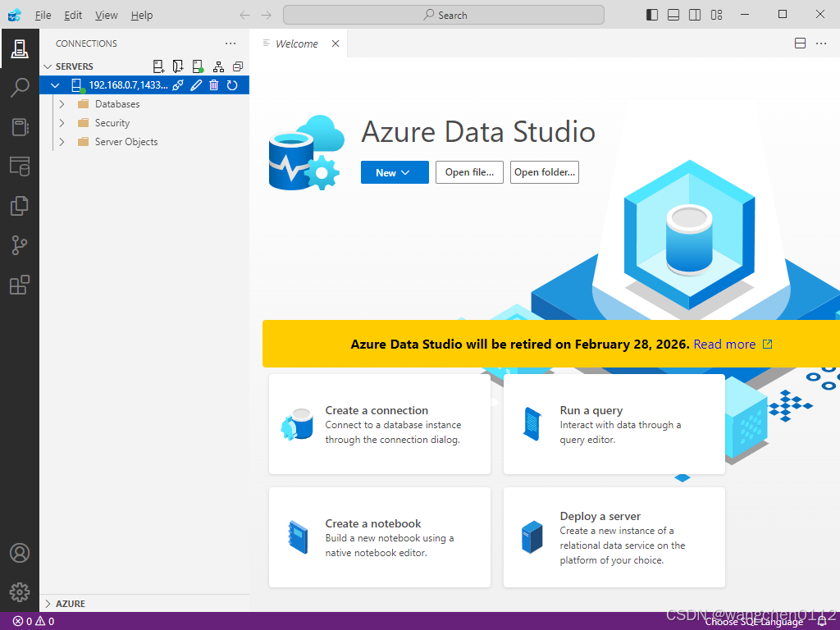The width and height of the screenshot is (840, 630).
Task: Click the New Server Group icon
Action: tap(178, 66)
